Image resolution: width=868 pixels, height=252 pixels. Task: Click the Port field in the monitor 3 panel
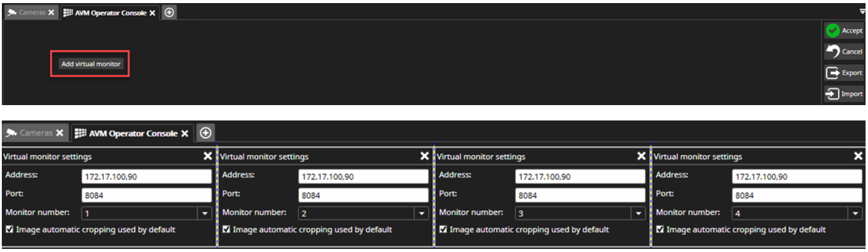[580, 195]
